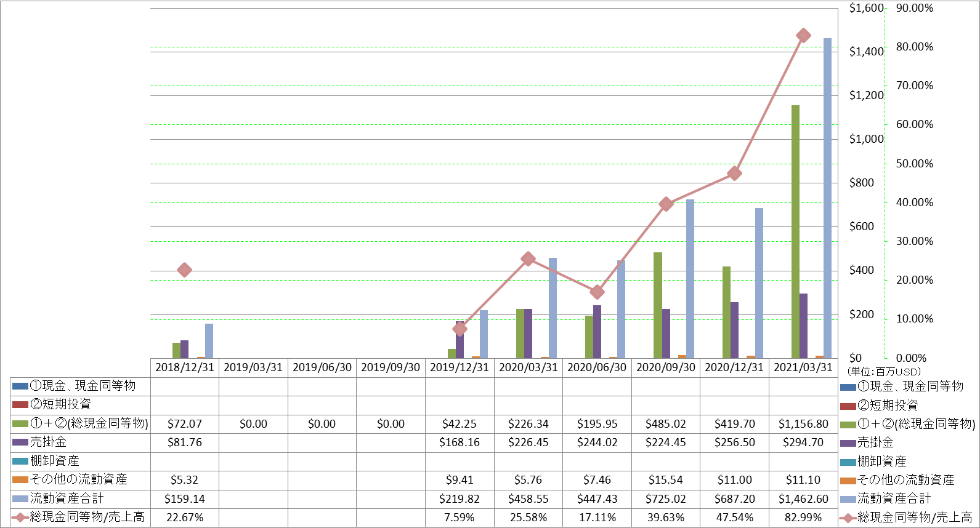Click the purple 売掛金 swatch in the right-hand legend
The image size is (980, 528).
[848, 443]
